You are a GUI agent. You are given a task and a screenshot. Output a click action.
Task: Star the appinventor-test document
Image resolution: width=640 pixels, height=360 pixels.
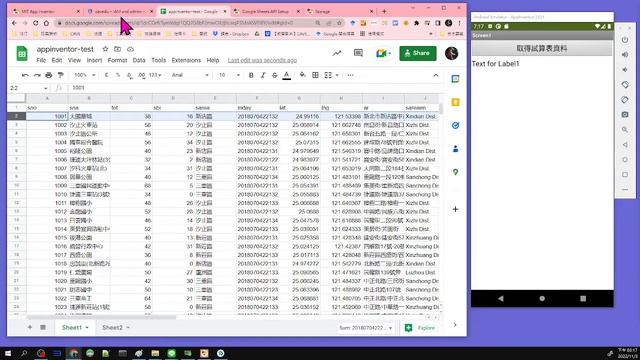[x=105, y=49]
